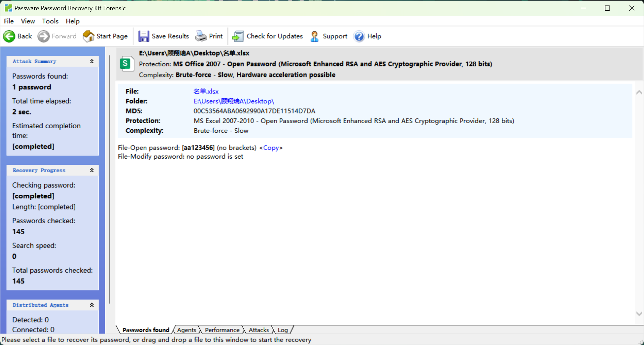Image resolution: width=644 pixels, height=345 pixels.
Task: Switch to the Attacks tab
Action: (x=259, y=330)
